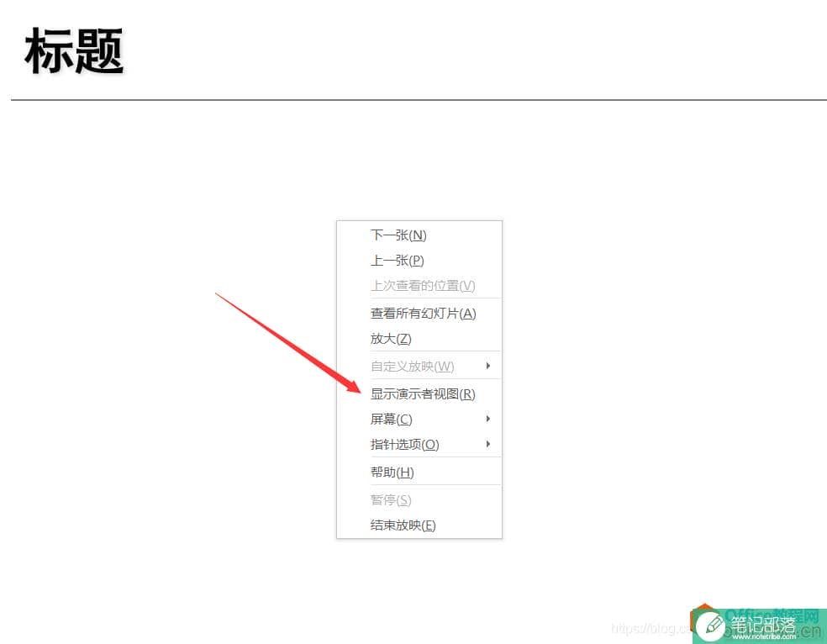The image size is (827, 644).
Task: Go to next slide via 下一张(N)
Action: (419, 235)
